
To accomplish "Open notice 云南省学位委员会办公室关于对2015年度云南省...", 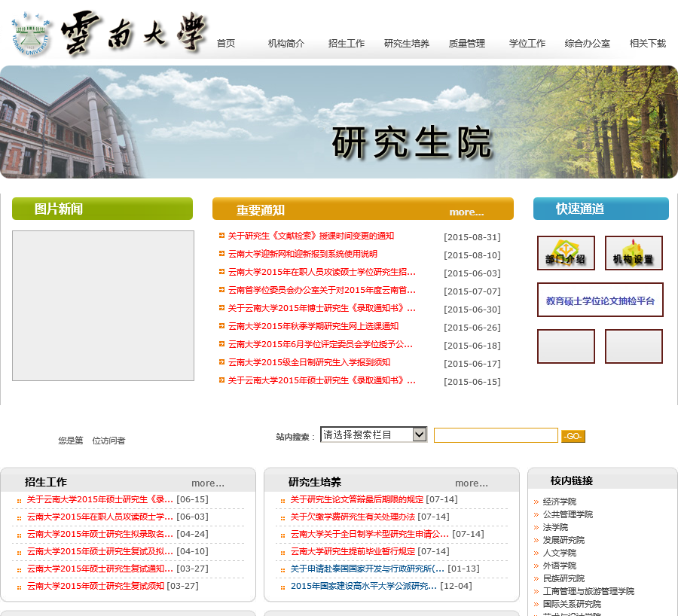I will [x=322, y=290].
